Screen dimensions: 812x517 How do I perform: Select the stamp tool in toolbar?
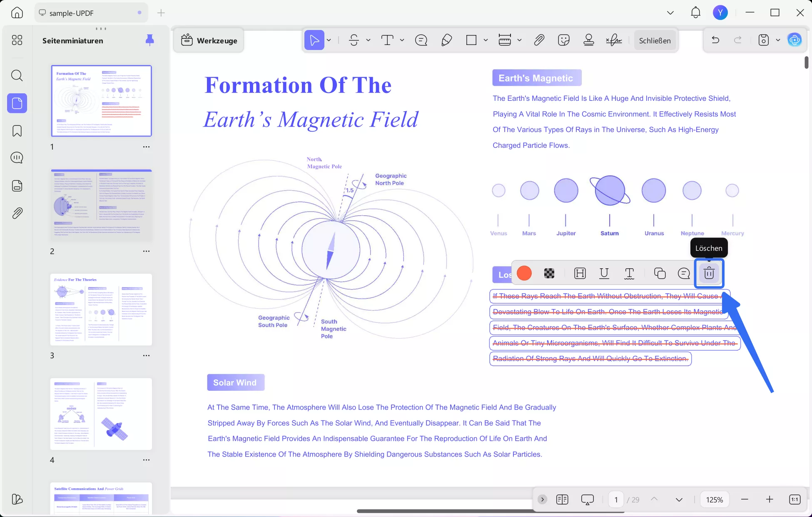tap(588, 40)
